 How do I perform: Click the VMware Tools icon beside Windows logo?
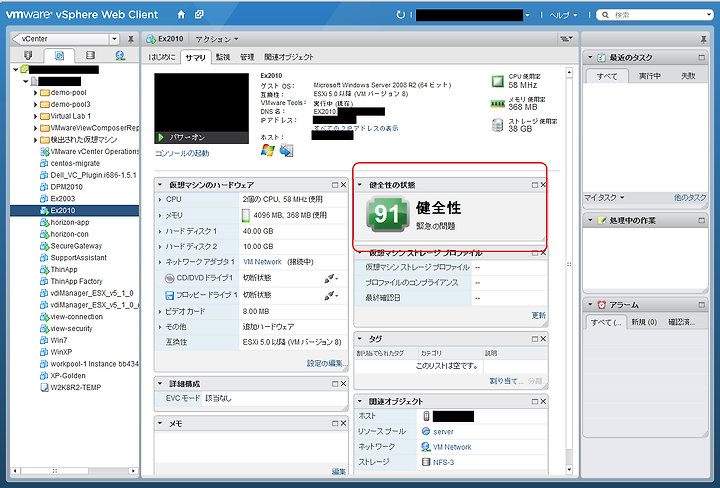tap(287, 151)
